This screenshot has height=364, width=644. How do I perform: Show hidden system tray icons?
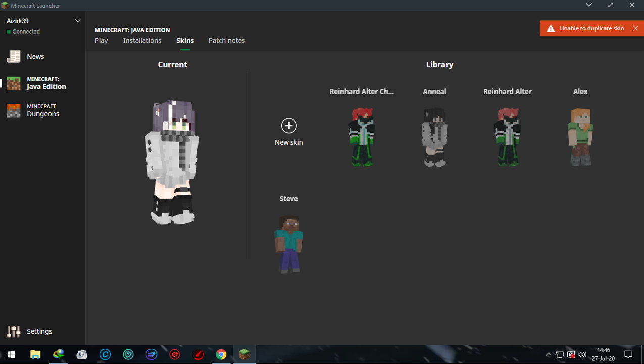pyautogui.click(x=548, y=354)
